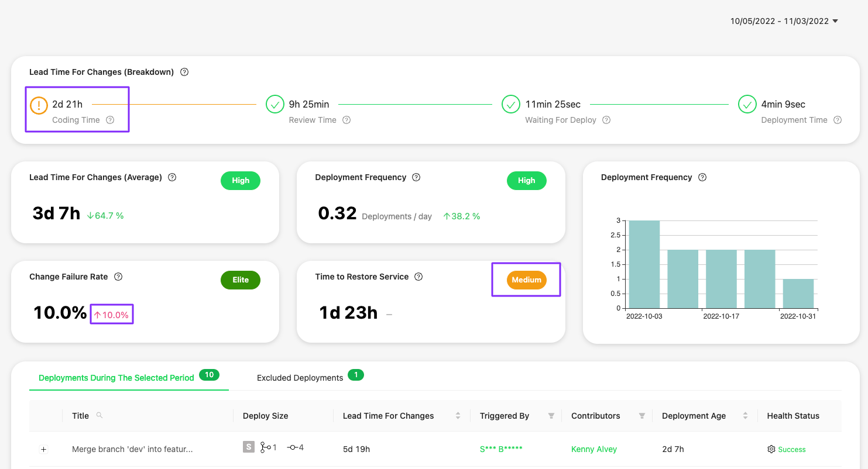
Task: Sort by Lead Time For Changes column
Action: click(458, 416)
